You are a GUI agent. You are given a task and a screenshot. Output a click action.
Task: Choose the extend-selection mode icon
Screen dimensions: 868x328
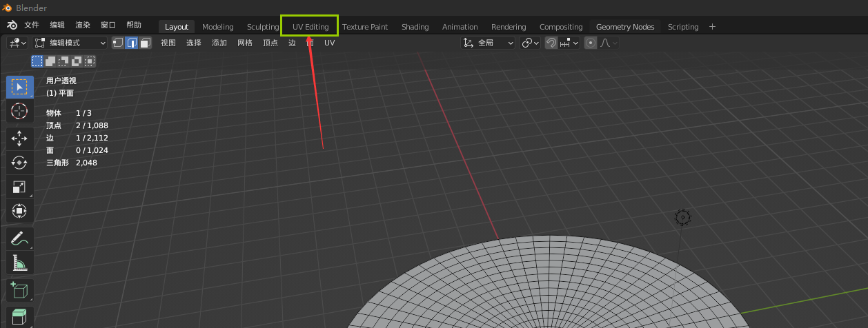(x=50, y=61)
